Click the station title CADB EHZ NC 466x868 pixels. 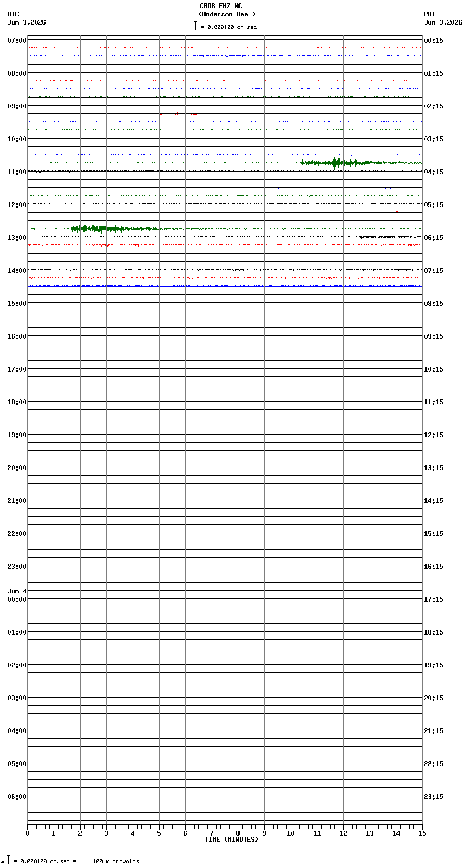220,6
